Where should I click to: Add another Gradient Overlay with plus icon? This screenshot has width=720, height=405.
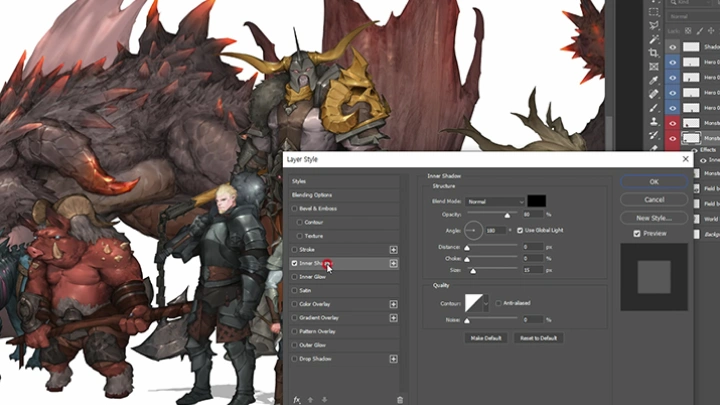tap(394, 318)
